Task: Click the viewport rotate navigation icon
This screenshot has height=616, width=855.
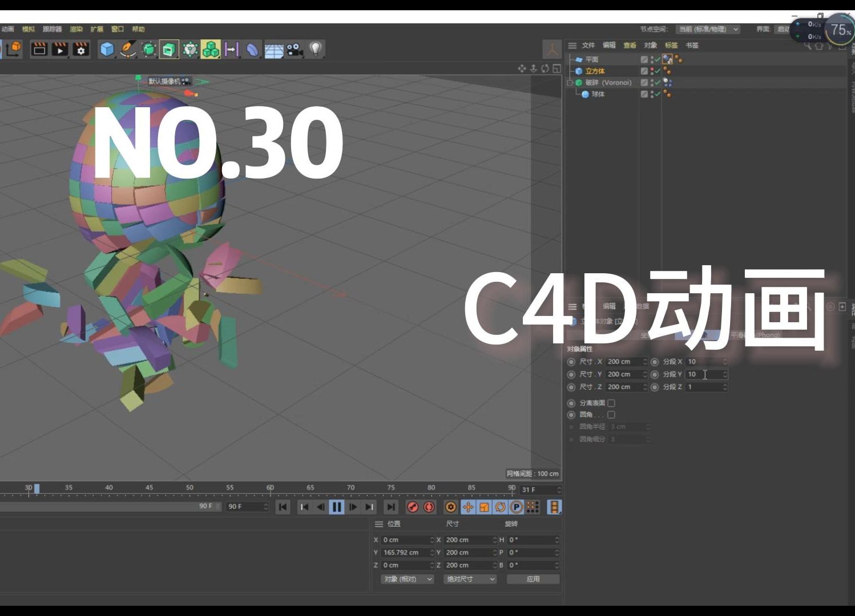Action: (x=545, y=68)
